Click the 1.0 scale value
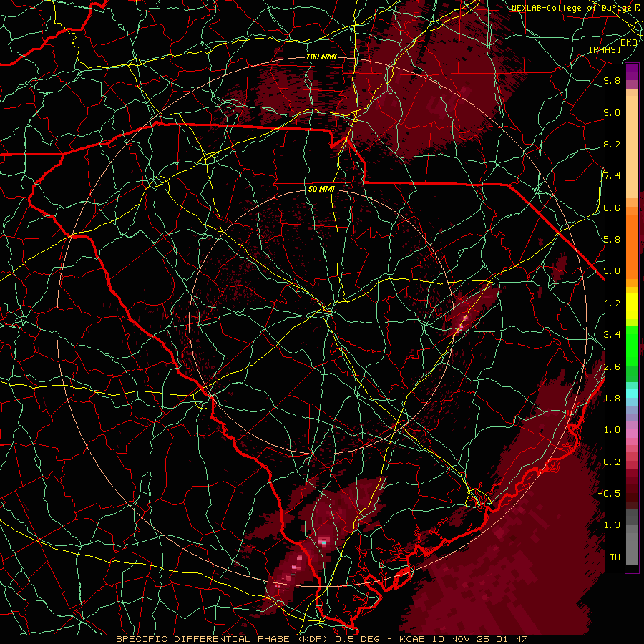644x644 pixels. point(612,430)
